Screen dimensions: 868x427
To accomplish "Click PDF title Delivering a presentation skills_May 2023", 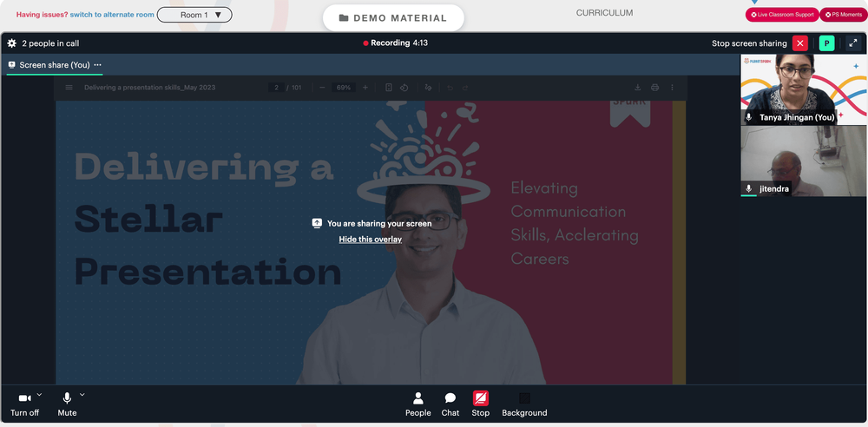I will pos(150,88).
